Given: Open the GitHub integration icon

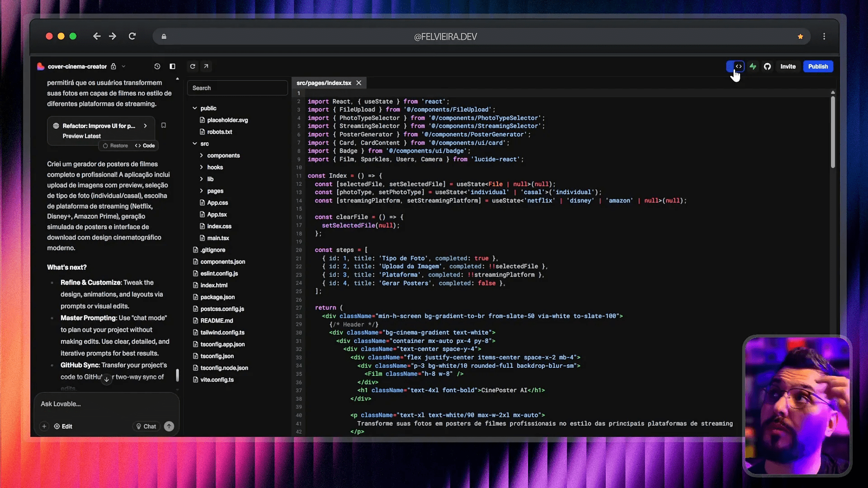Looking at the screenshot, I should point(767,66).
